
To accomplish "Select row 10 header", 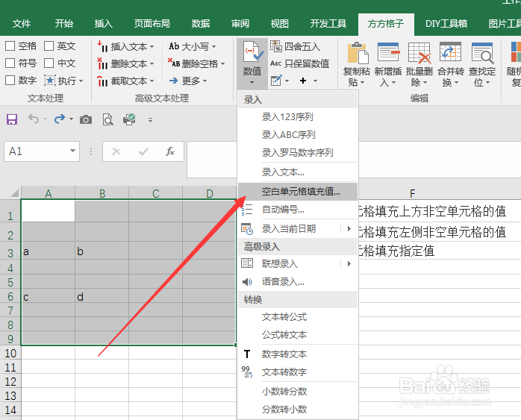I will (x=10, y=354).
